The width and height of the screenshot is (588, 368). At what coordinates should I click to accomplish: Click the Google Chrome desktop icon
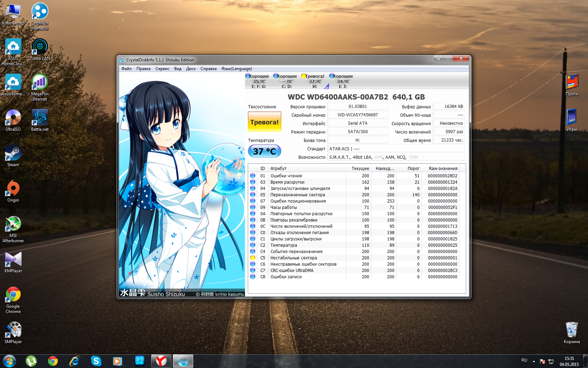point(13,300)
